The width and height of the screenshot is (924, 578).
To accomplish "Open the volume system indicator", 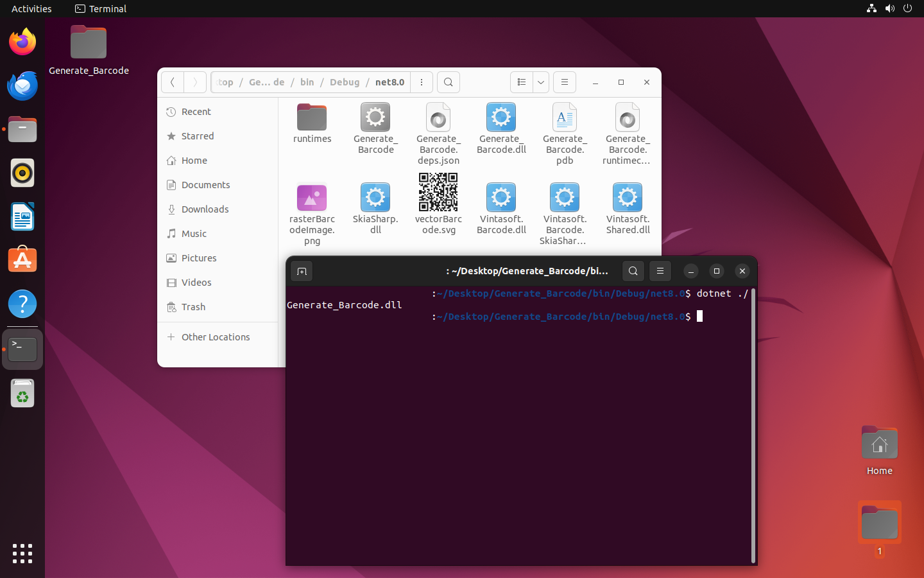I will pos(889,9).
